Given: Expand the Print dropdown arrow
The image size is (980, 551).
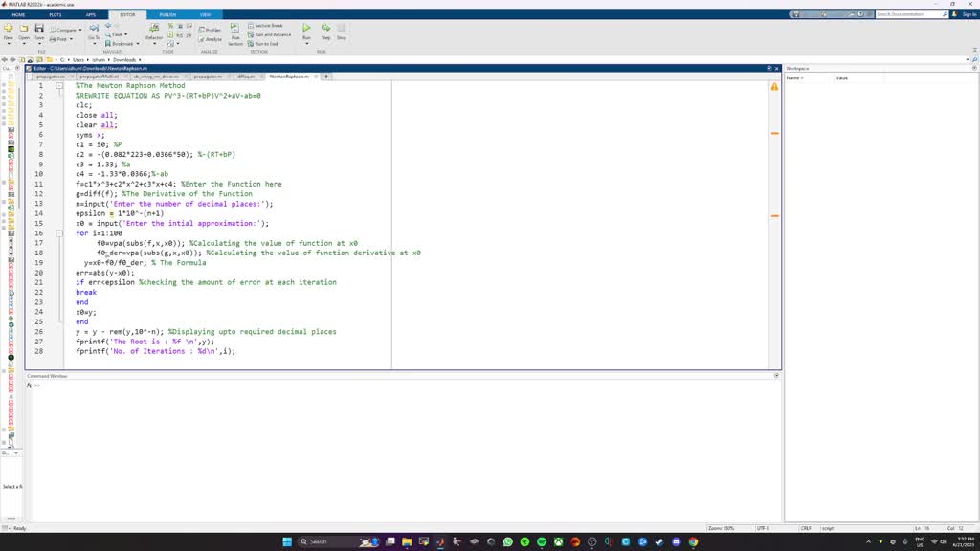Looking at the screenshot, I should point(71,39).
